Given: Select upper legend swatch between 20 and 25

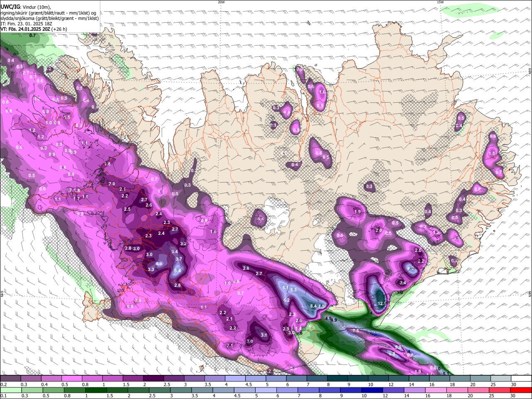Looking at the screenshot, I should [480, 379].
